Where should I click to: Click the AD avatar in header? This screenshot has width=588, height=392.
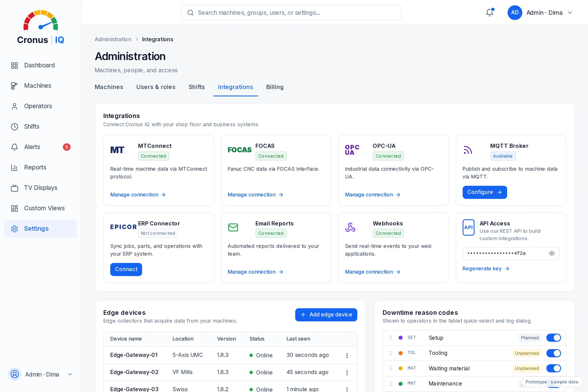point(514,12)
